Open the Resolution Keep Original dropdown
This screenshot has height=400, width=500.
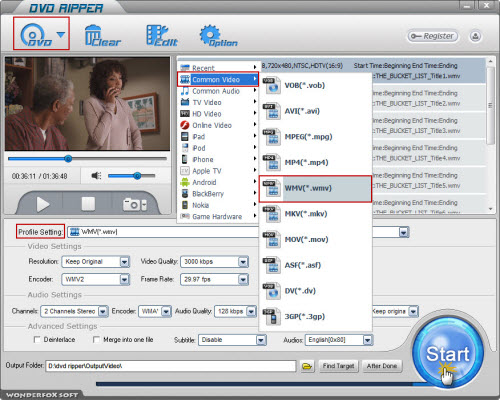96,262
